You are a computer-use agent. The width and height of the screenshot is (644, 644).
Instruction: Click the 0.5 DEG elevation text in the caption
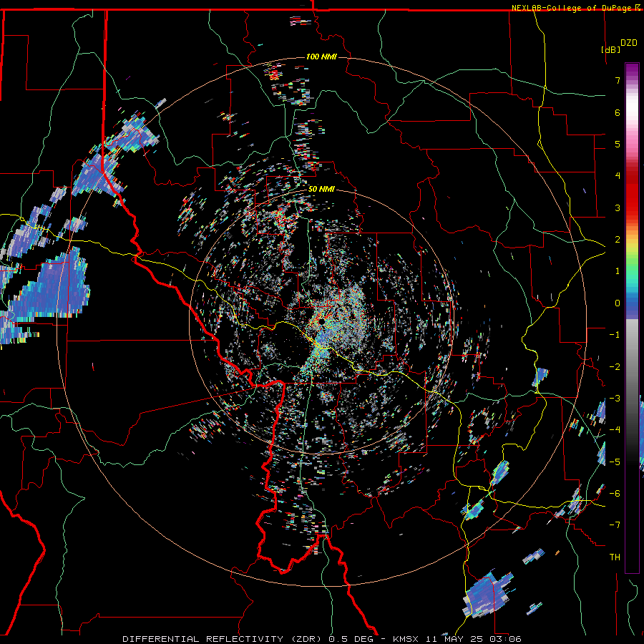point(351,639)
